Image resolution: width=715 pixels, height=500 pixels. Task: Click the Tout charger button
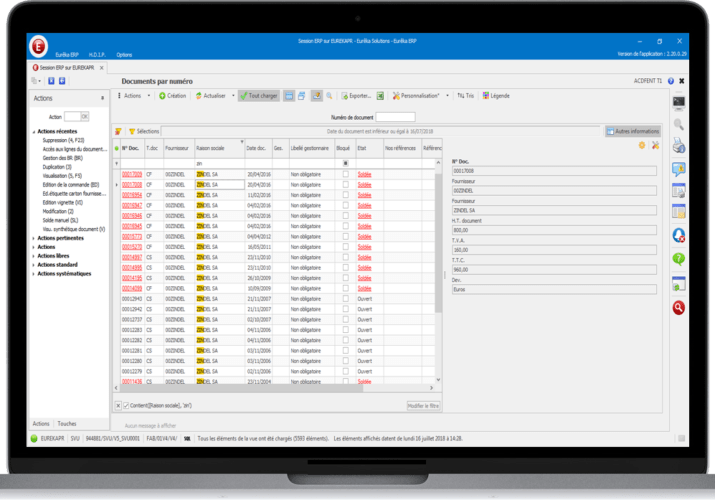258,96
